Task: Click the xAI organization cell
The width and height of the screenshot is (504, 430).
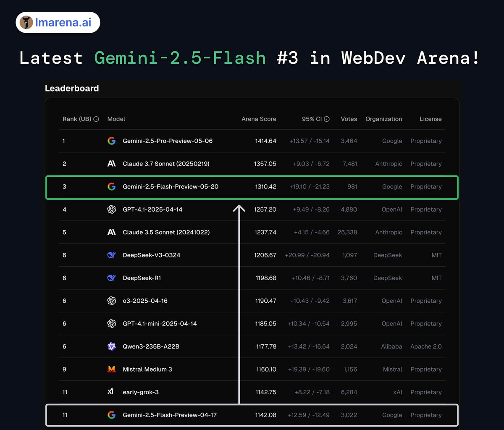Action: point(397,392)
